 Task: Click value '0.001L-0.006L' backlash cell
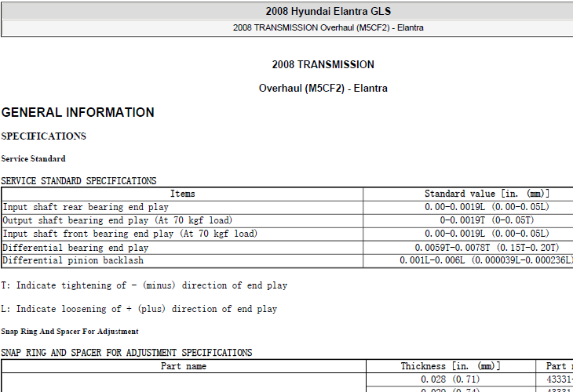coord(486,260)
